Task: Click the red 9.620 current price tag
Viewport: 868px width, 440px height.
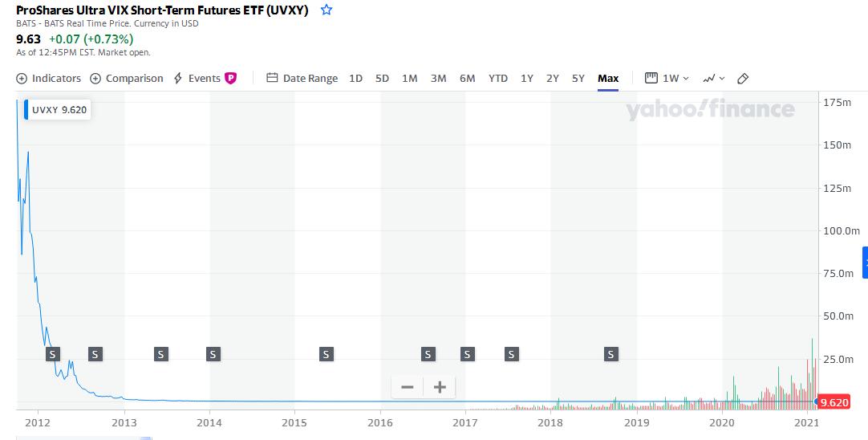Action: (834, 402)
